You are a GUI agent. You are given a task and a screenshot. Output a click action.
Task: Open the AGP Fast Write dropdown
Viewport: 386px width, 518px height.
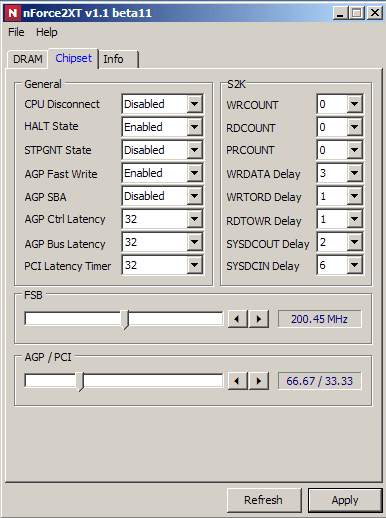tap(162, 173)
